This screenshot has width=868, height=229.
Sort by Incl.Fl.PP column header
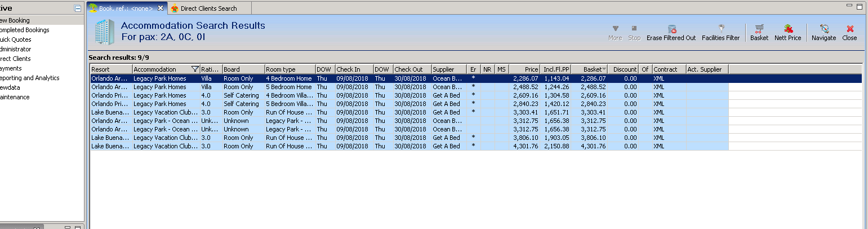click(556, 69)
